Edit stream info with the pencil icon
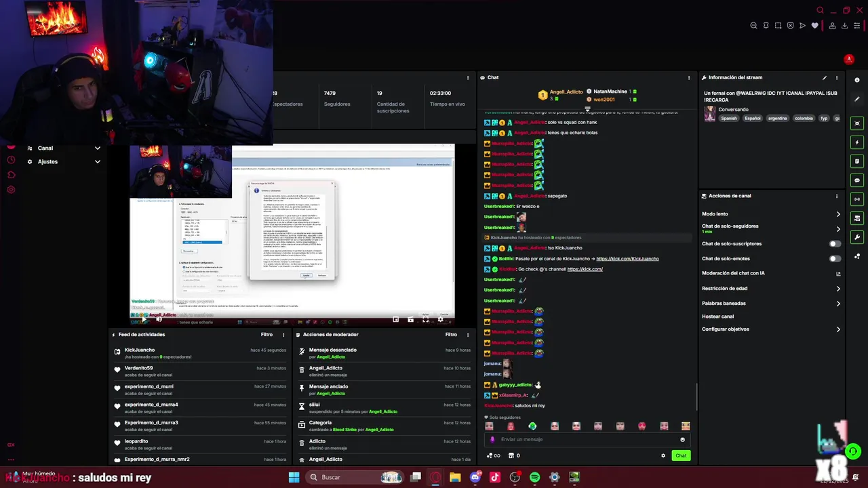 pyautogui.click(x=825, y=78)
